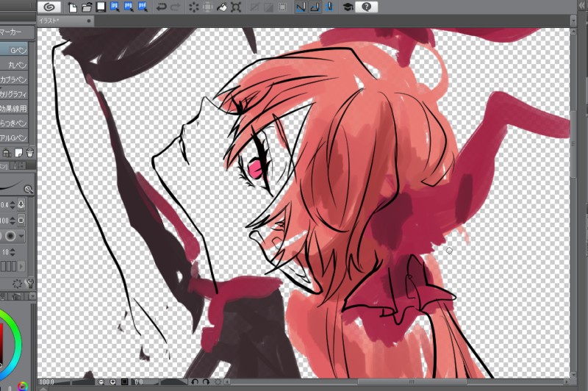This screenshot has height=391, width=588.
Task: Expand brush tip shape dropdown arrow
Action: click(21, 236)
